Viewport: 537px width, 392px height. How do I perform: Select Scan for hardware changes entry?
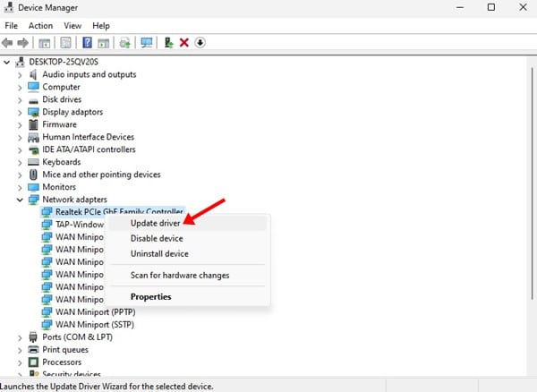tap(187, 276)
